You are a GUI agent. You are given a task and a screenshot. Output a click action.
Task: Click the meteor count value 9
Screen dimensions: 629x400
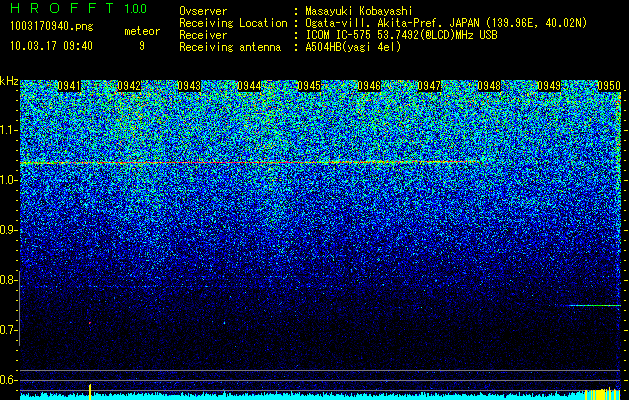pyautogui.click(x=142, y=46)
